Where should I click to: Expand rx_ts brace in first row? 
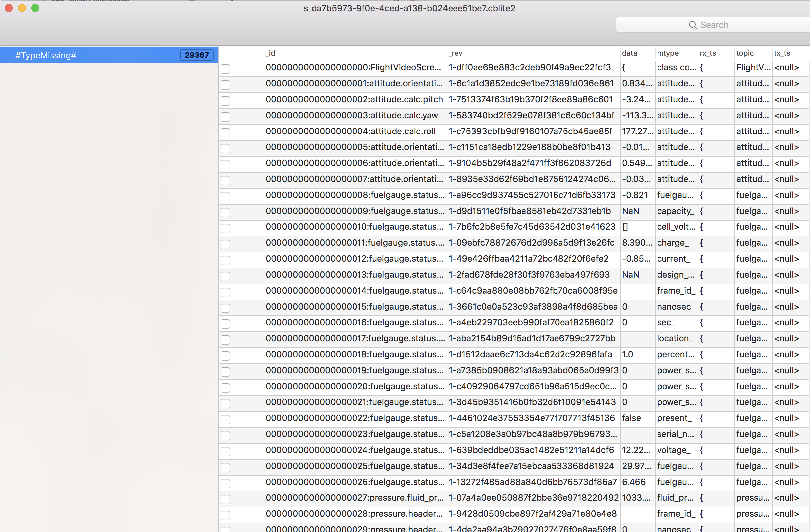(x=701, y=68)
